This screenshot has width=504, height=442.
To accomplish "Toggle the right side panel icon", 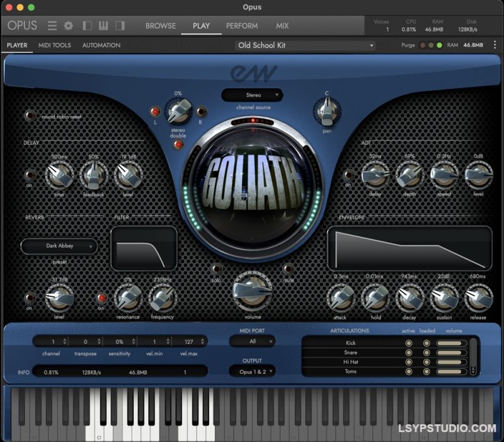I will pyautogui.click(x=118, y=25).
